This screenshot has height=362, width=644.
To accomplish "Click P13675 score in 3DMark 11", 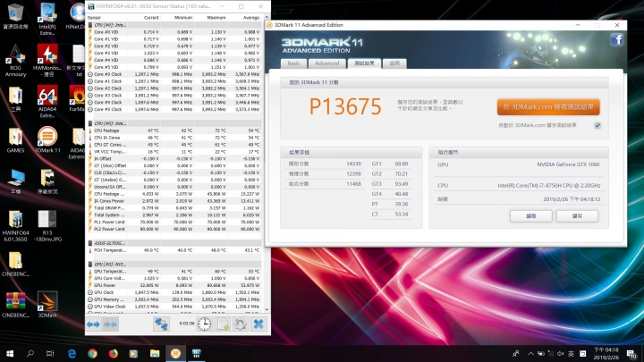I will tap(345, 106).
